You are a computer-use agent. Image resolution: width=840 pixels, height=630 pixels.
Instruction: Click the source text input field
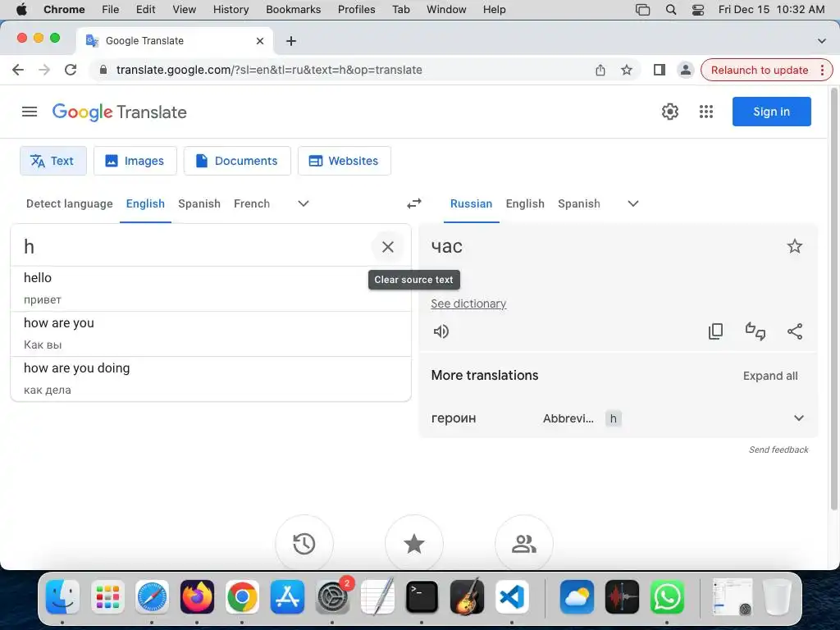pyautogui.click(x=193, y=246)
